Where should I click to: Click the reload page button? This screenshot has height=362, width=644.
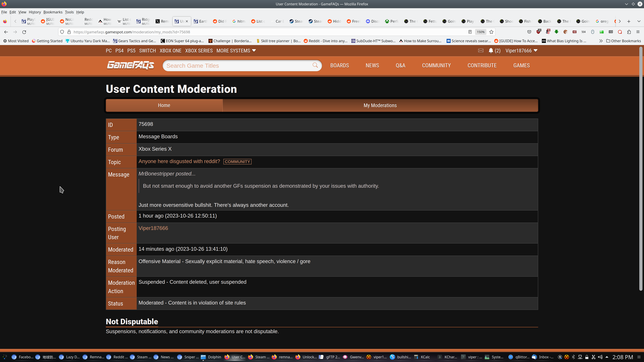point(24,32)
